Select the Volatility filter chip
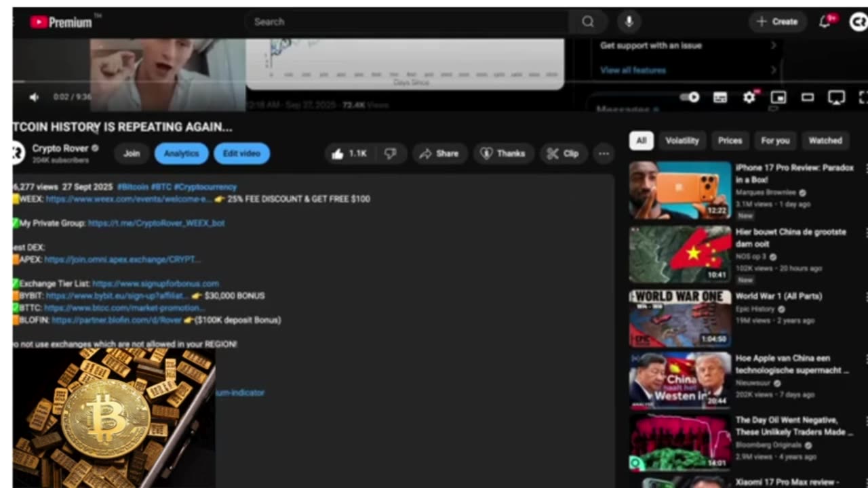 tap(682, 141)
